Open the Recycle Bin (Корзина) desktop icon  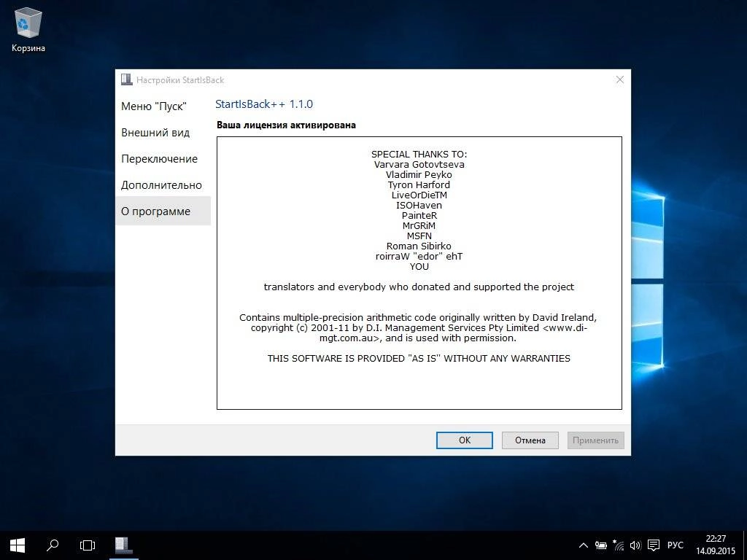[28, 29]
